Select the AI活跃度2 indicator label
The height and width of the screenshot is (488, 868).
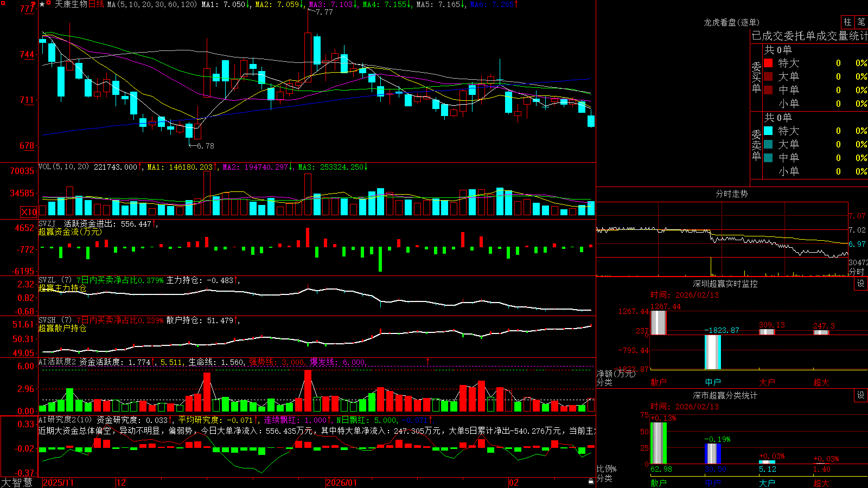point(57,362)
